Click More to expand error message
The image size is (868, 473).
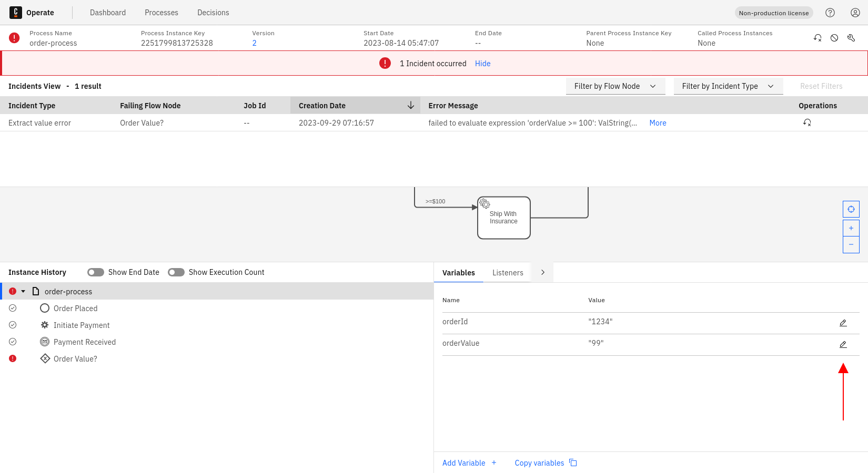[658, 123]
